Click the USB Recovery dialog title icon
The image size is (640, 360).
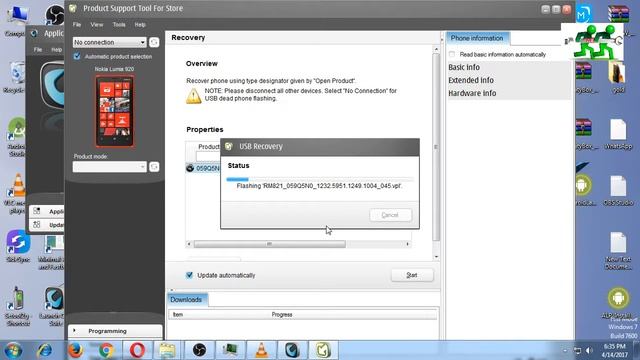[x=229, y=146]
